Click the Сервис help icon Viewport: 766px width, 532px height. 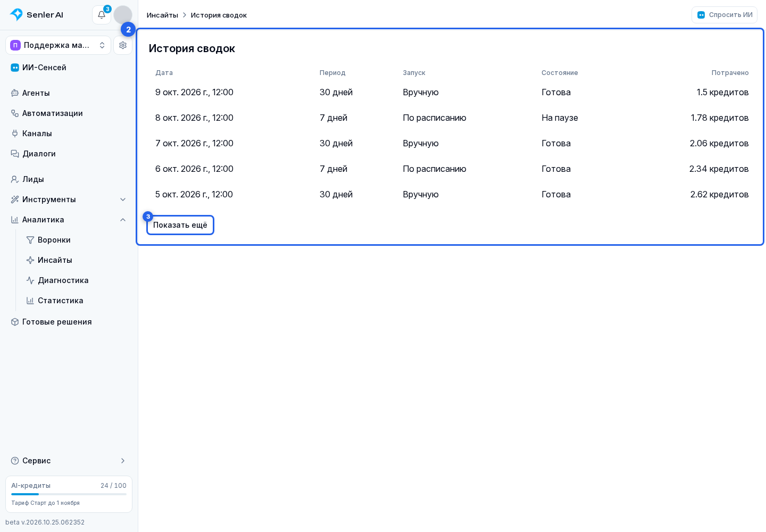[15, 461]
